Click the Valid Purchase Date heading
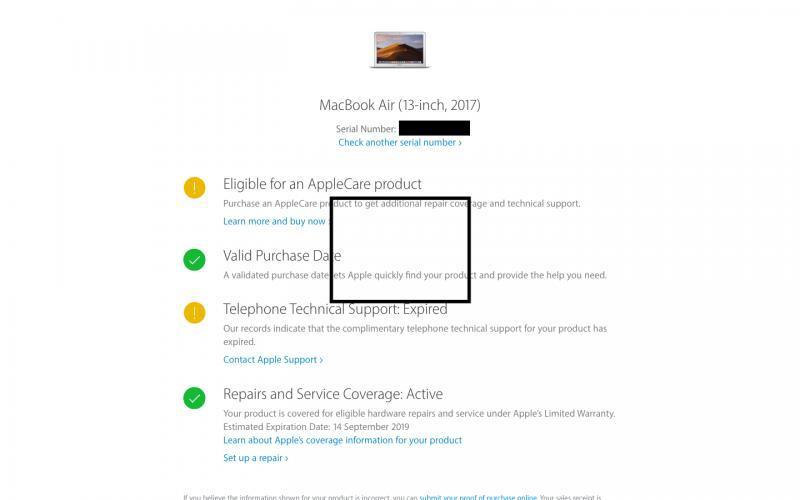Screen dimensions: 800x500 click(282, 255)
